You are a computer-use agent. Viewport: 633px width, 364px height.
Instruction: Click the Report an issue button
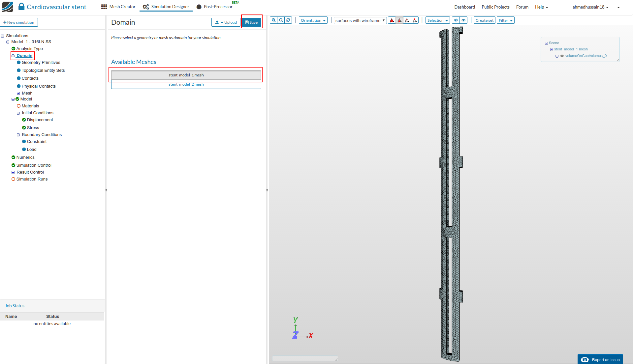pos(600,359)
